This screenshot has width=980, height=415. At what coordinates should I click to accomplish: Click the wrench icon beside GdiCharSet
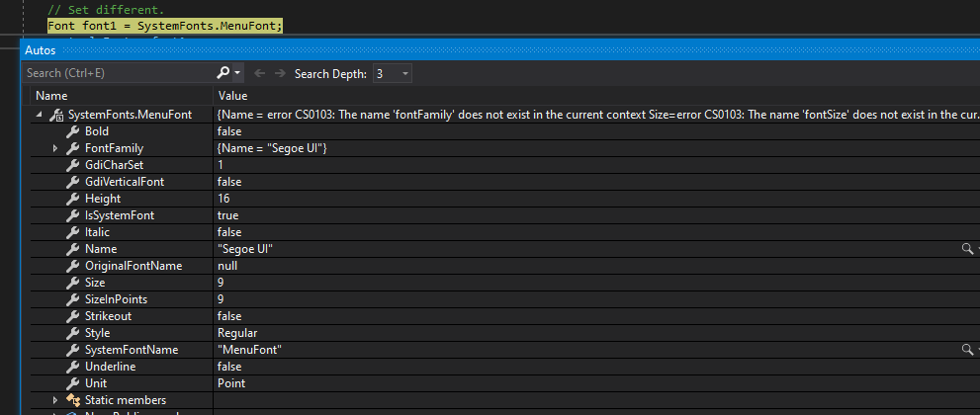click(72, 165)
